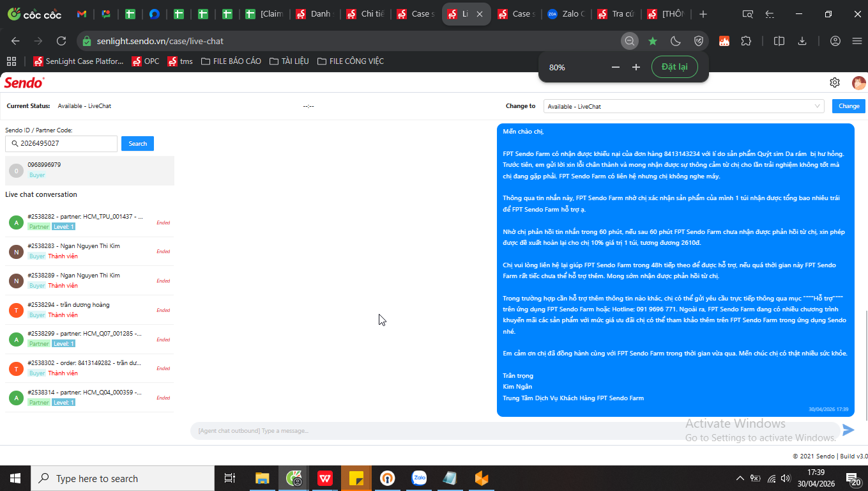The height and width of the screenshot is (491, 868).
Task: Click the Windows taskbar search box
Action: (123, 478)
